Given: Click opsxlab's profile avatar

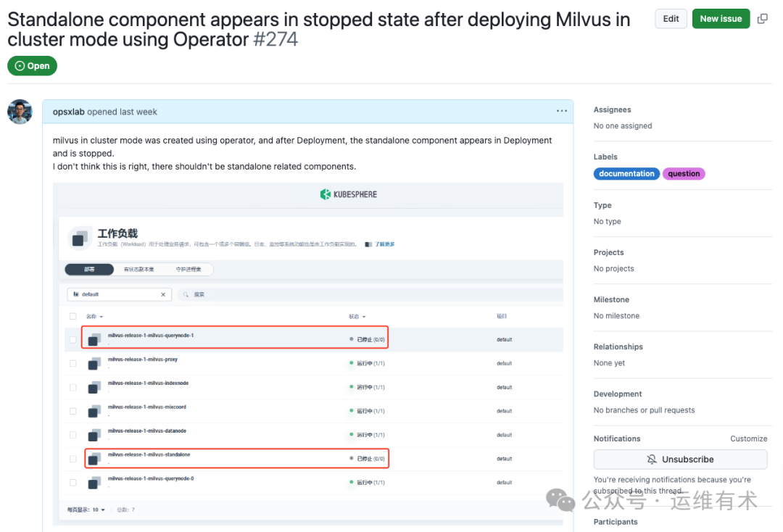Looking at the screenshot, I should (20, 111).
